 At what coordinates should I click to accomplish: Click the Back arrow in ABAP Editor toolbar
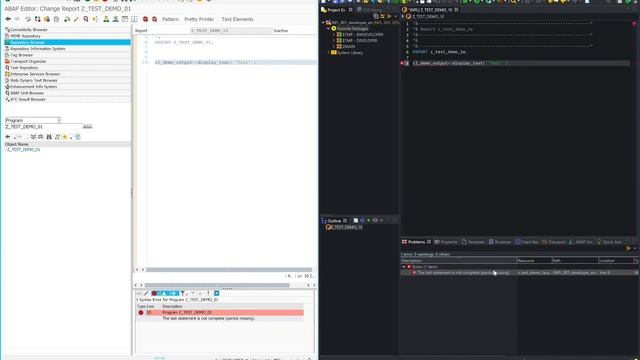click(x=8, y=19)
